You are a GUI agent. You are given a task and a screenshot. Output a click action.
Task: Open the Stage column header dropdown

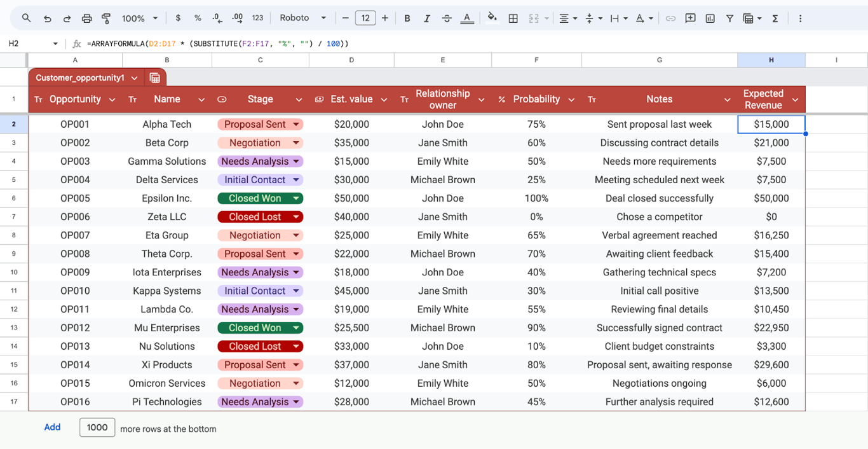299,100
